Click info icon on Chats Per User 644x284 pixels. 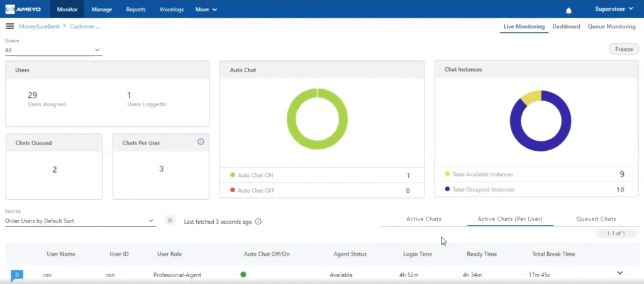(201, 141)
